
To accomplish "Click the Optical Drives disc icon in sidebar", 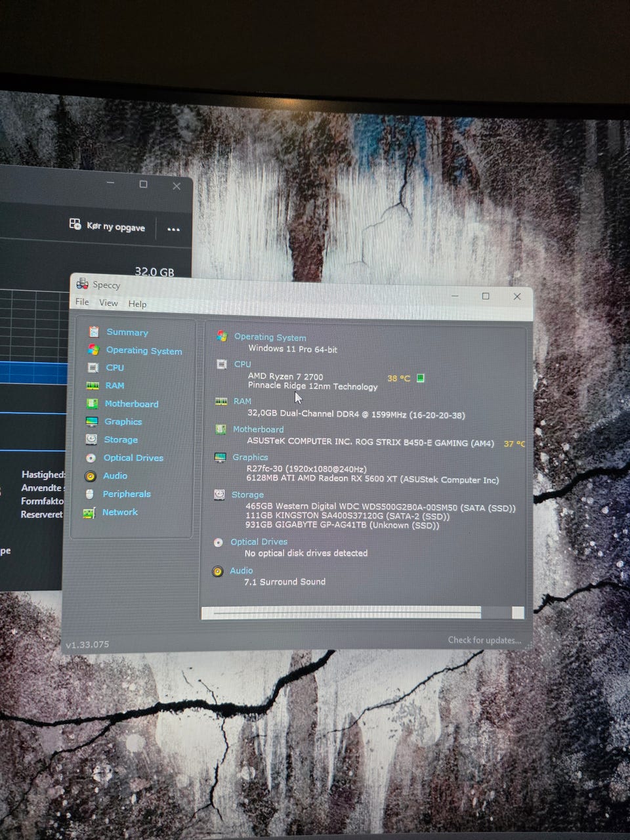I will pyautogui.click(x=91, y=458).
